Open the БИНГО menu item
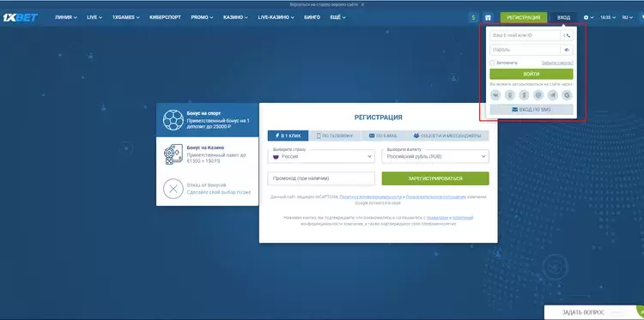The width and height of the screenshot is (644, 320). click(313, 18)
